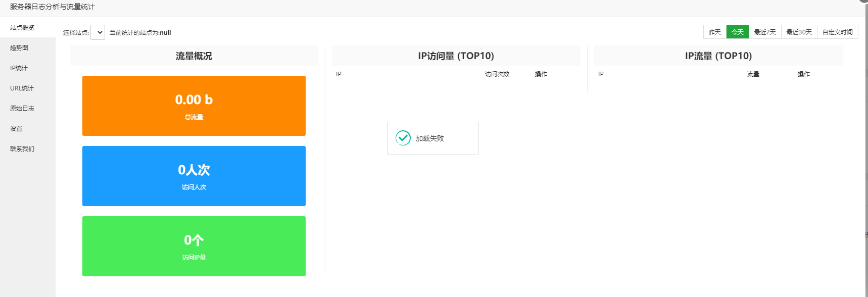Click the 流量 column header in IP流量 table
The image size is (868, 297).
[x=753, y=74]
